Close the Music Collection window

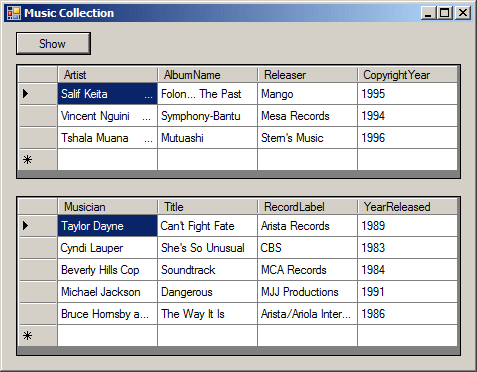tap(463, 13)
